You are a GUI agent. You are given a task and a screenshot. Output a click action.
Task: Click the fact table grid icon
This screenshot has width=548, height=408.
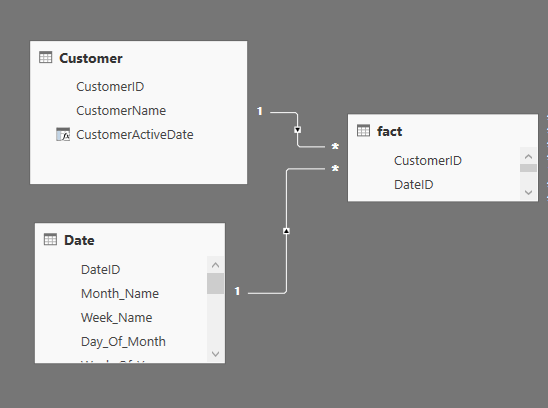(363, 131)
